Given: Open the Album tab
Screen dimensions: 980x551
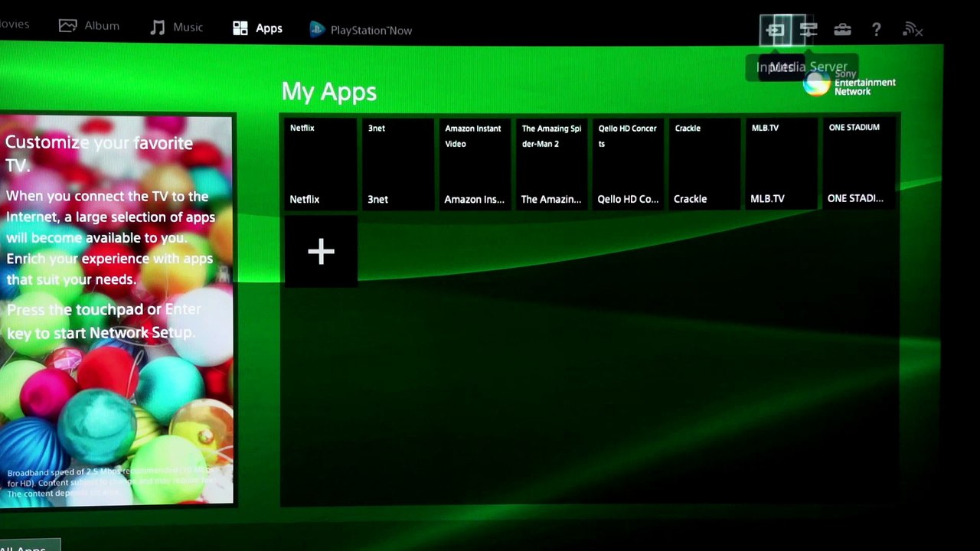Looking at the screenshot, I should click(x=89, y=26).
